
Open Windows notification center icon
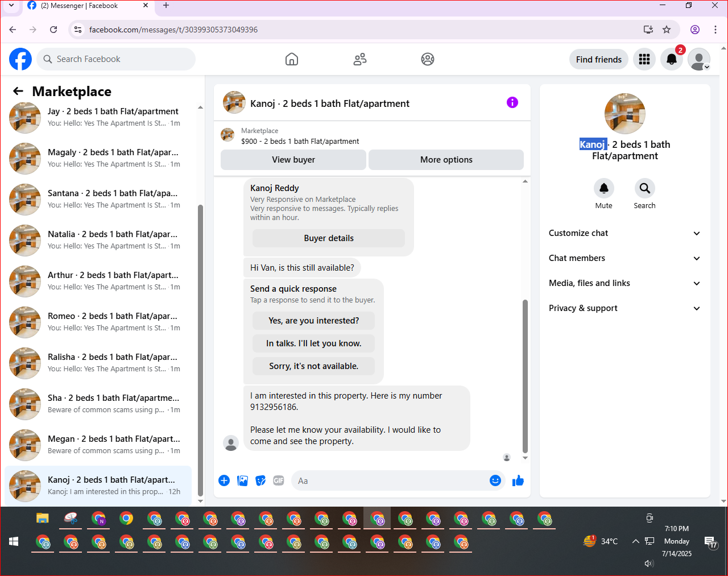(x=711, y=542)
